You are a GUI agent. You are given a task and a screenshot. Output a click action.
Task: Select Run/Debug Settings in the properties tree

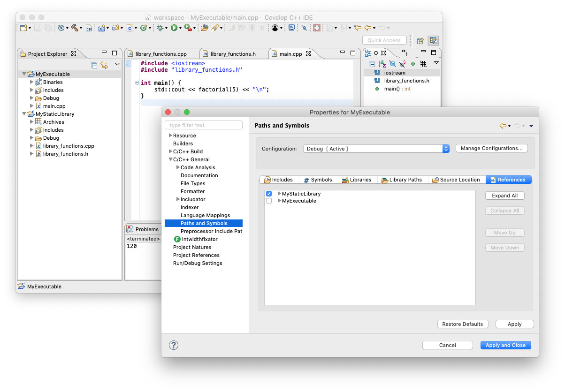coord(198,263)
